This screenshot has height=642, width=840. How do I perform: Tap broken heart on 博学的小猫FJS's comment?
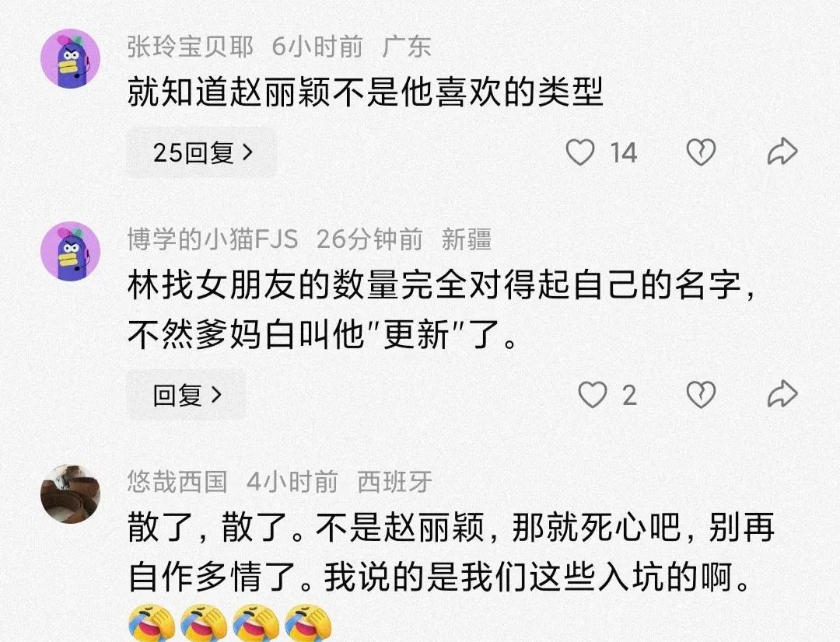(x=701, y=395)
